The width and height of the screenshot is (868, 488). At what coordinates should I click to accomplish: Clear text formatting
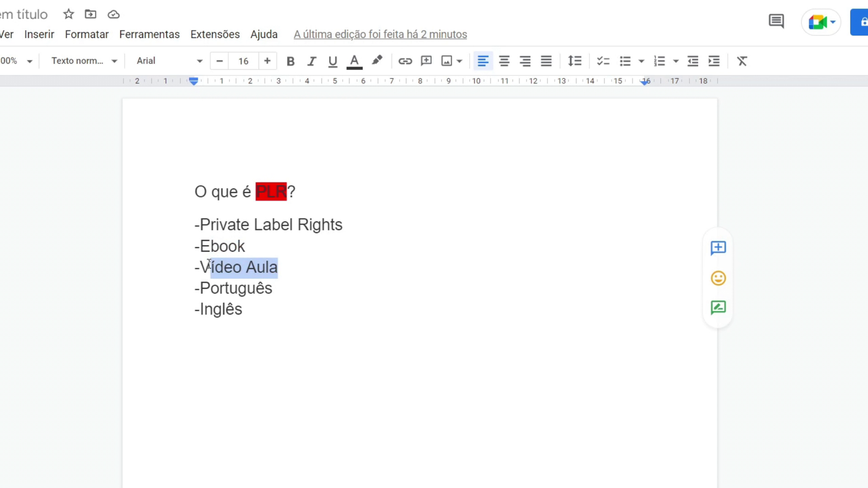tap(742, 61)
